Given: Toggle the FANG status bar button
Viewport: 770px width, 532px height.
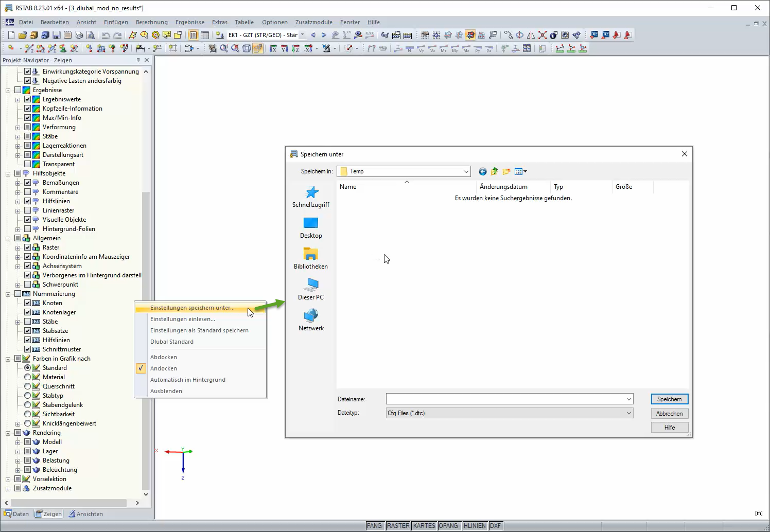Looking at the screenshot, I should click(x=375, y=526).
